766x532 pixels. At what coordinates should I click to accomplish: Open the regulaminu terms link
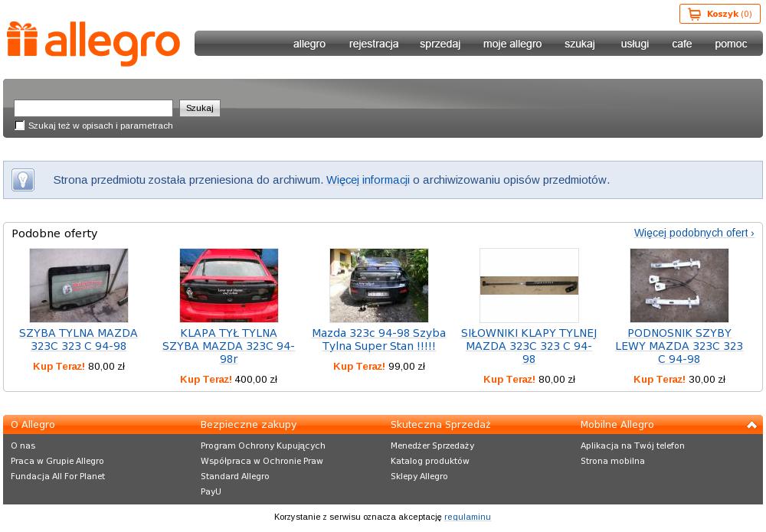(x=467, y=517)
